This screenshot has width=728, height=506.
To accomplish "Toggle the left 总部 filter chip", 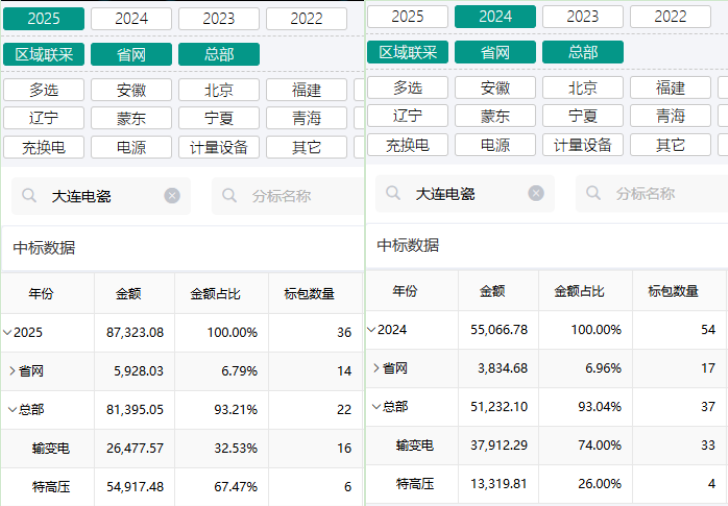I will [219, 55].
